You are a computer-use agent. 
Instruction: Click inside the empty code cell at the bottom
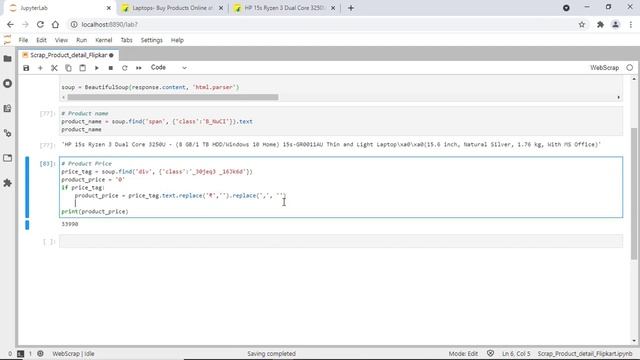pyautogui.click(x=341, y=241)
